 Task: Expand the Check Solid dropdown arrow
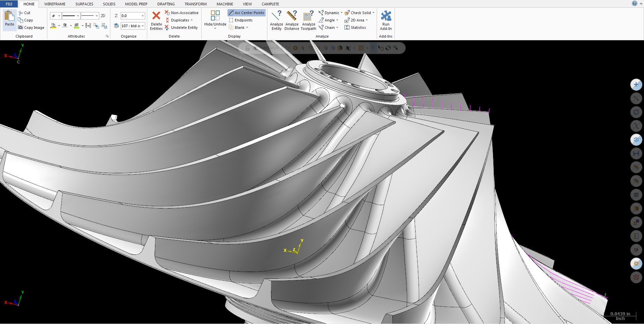(373, 13)
